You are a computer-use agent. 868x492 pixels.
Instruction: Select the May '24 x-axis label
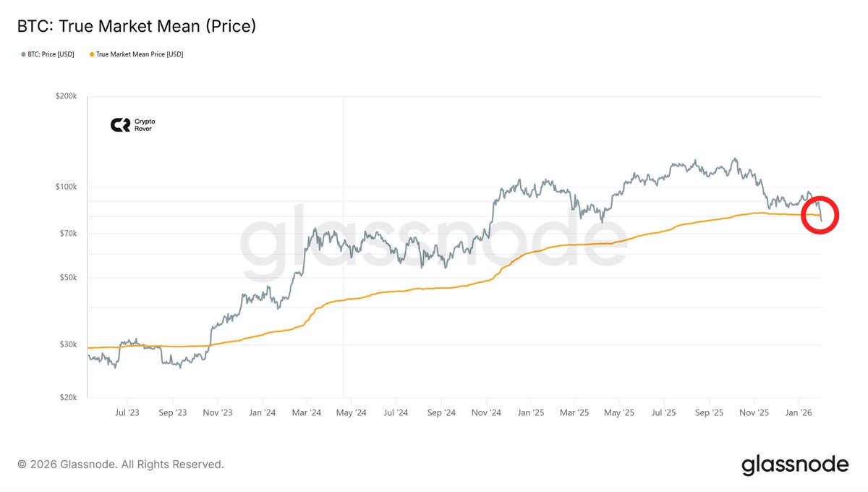tap(350, 412)
